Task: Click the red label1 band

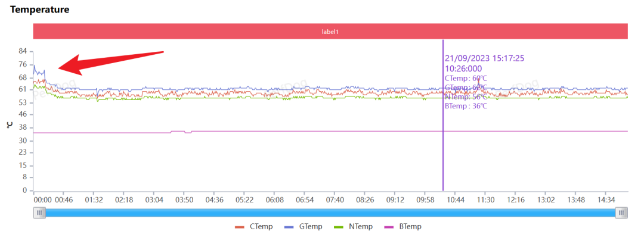Action: 330,31
